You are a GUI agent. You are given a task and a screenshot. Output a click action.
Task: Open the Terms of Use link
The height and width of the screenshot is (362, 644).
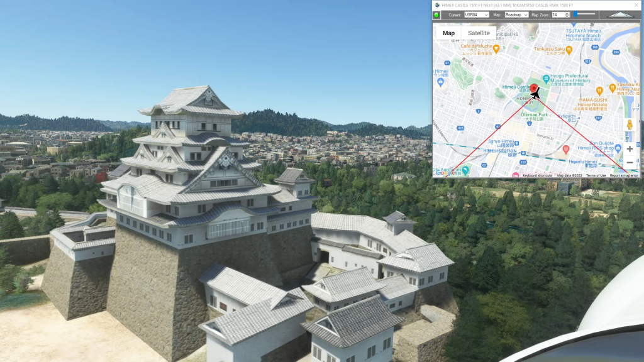pos(596,175)
